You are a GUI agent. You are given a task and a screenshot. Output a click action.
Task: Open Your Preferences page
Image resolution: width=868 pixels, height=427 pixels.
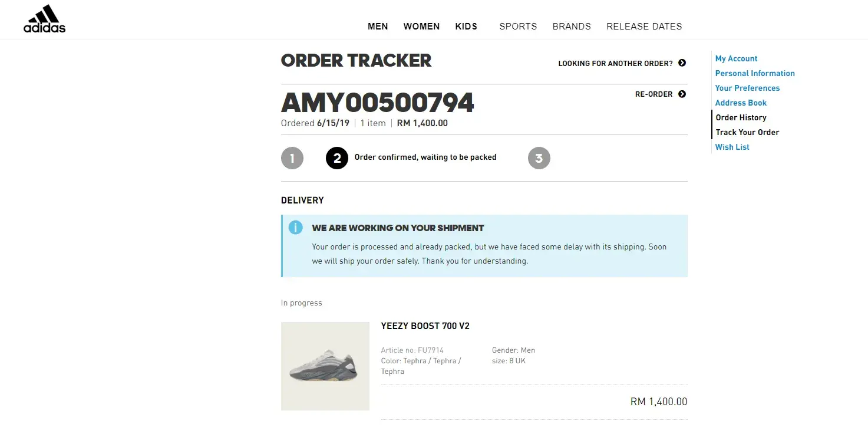point(747,88)
